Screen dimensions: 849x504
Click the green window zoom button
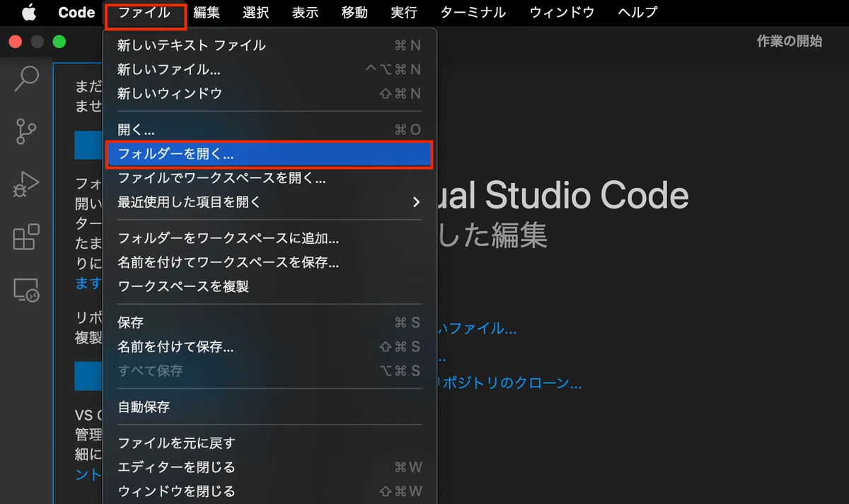[x=59, y=42]
